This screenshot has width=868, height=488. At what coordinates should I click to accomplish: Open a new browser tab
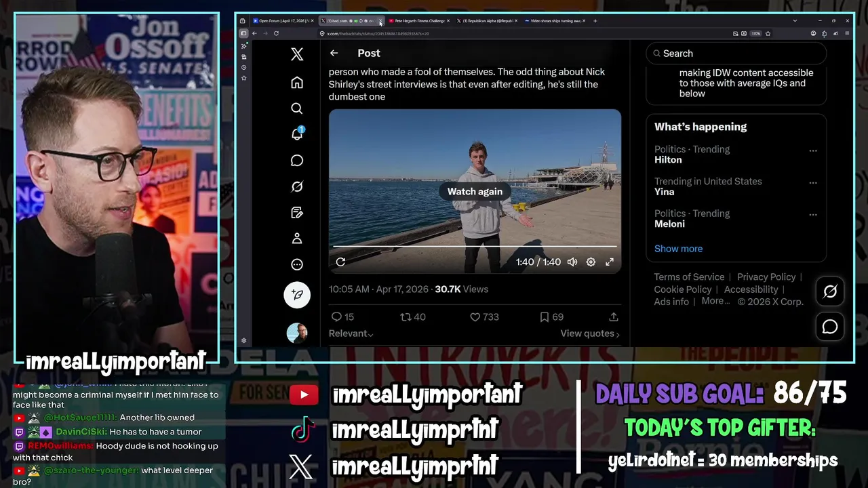point(595,21)
